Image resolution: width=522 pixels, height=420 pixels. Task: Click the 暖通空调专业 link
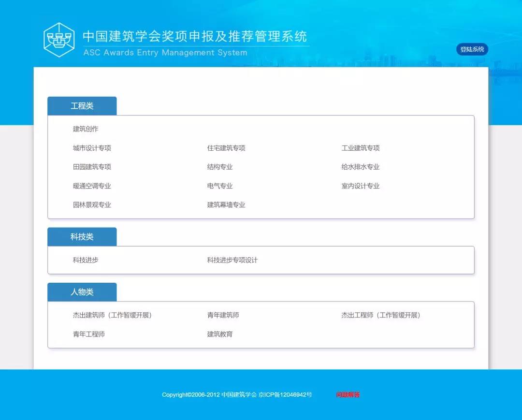[x=92, y=186]
